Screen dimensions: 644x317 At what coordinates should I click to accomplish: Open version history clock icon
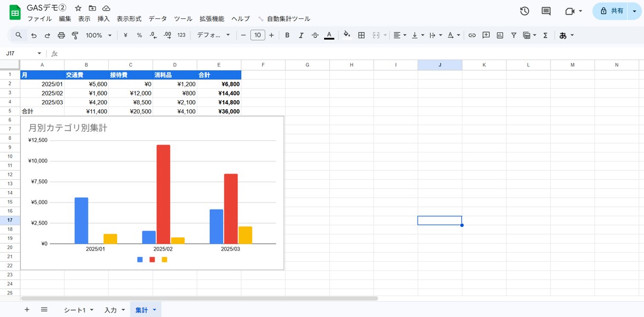[525, 11]
